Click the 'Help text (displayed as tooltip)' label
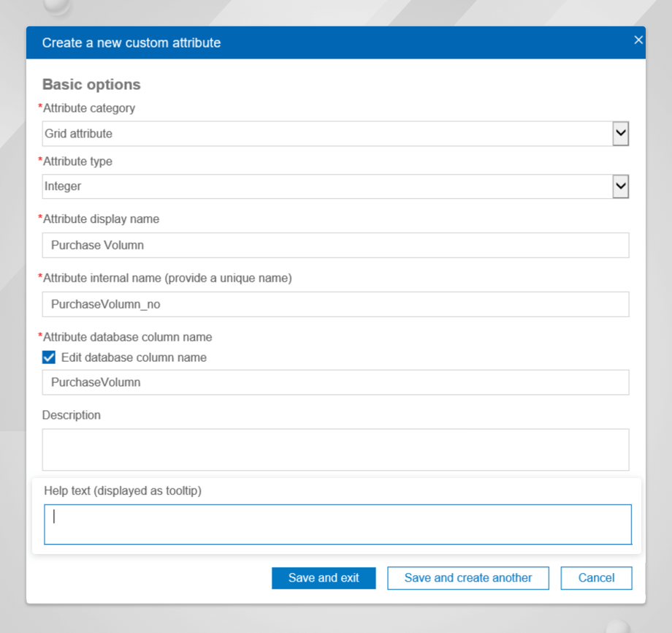This screenshot has width=672, height=633. [x=123, y=490]
